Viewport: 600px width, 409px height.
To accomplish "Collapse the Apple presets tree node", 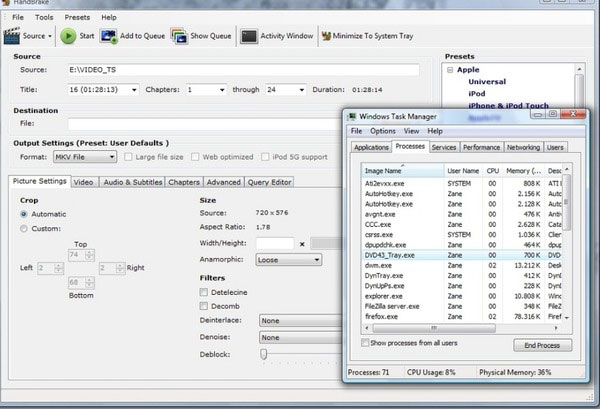I will click(x=449, y=72).
